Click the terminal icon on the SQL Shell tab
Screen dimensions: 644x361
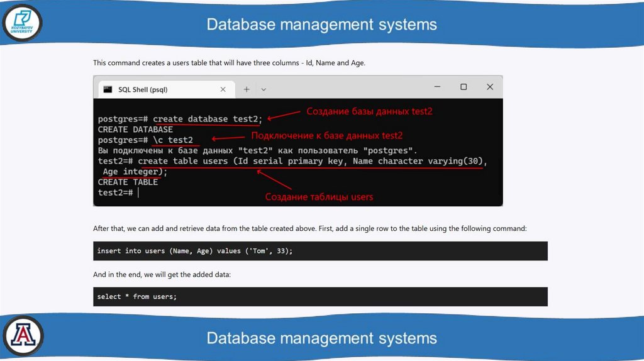(108, 89)
